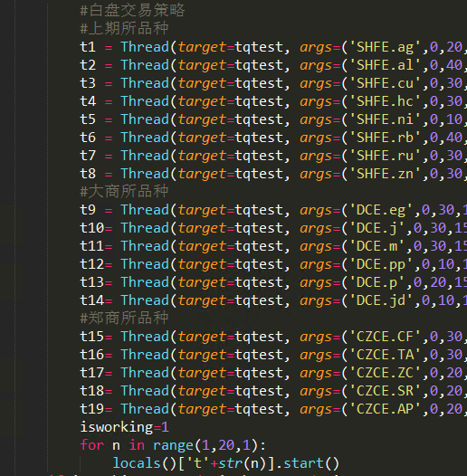Click the args keyword on the t17 line
The height and width of the screenshot is (476, 467).
pyautogui.click(x=316, y=374)
